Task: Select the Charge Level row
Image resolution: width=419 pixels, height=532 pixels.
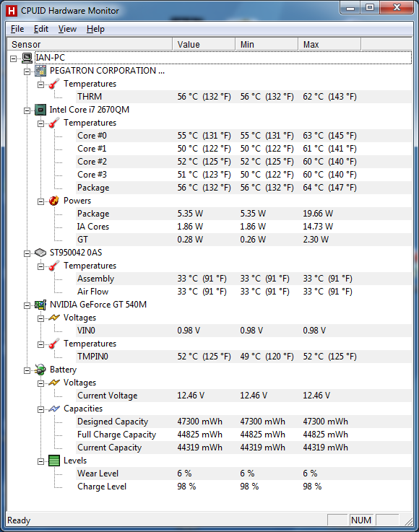Action: (x=243, y=487)
